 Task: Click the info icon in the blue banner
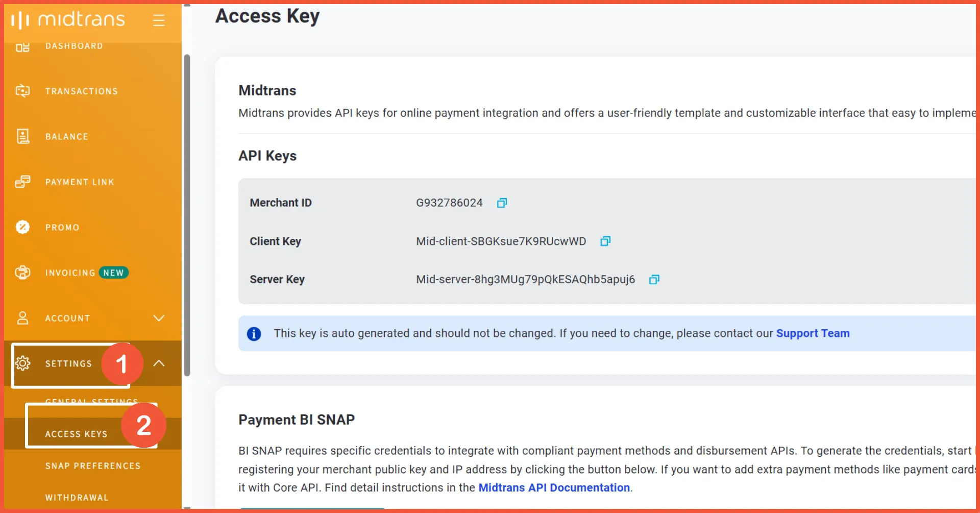pyautogui.click(x=254, y=333)
